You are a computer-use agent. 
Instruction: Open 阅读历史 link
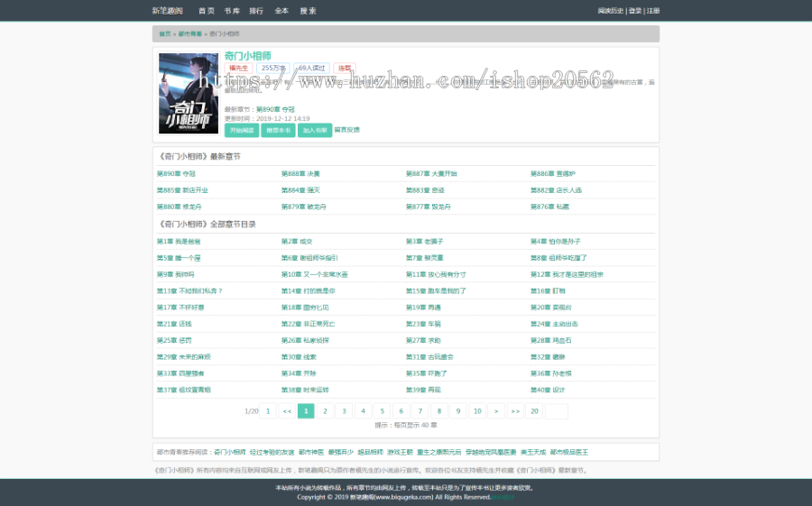[611, 11]
